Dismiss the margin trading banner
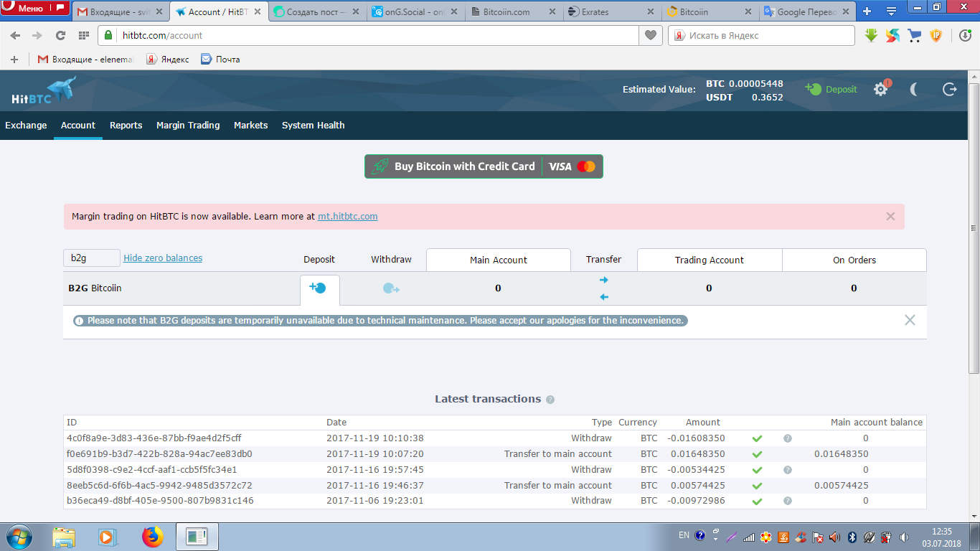Image resolution: width=980 pixels, height=551 pixels. pyautogui.click(x=890, y=216)
